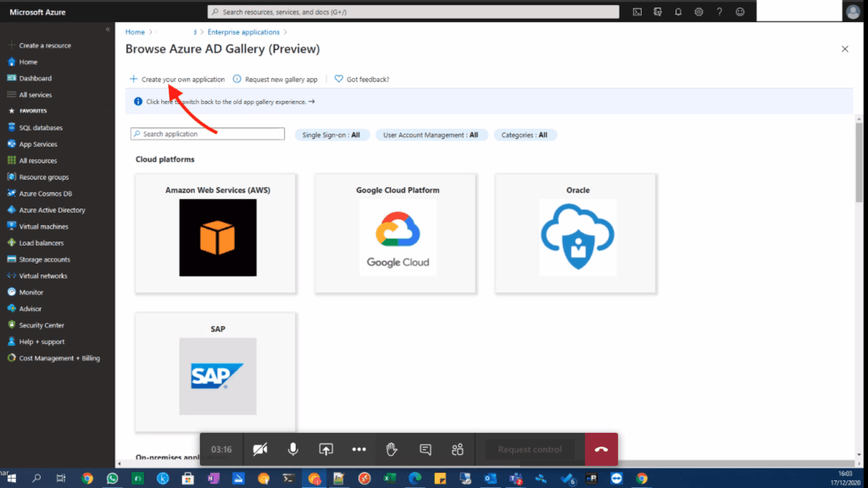Image resolution: width=868 pixels, height=488 pixels.
Task: Open the Single Sign-on filter dropdown
Action: [x=331, y=134]
